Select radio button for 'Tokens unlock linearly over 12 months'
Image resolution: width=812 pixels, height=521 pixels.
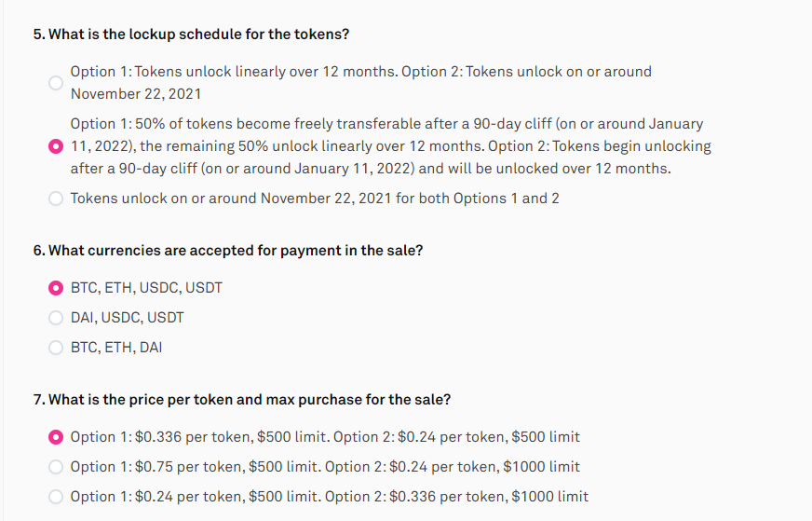click(56, 83)
